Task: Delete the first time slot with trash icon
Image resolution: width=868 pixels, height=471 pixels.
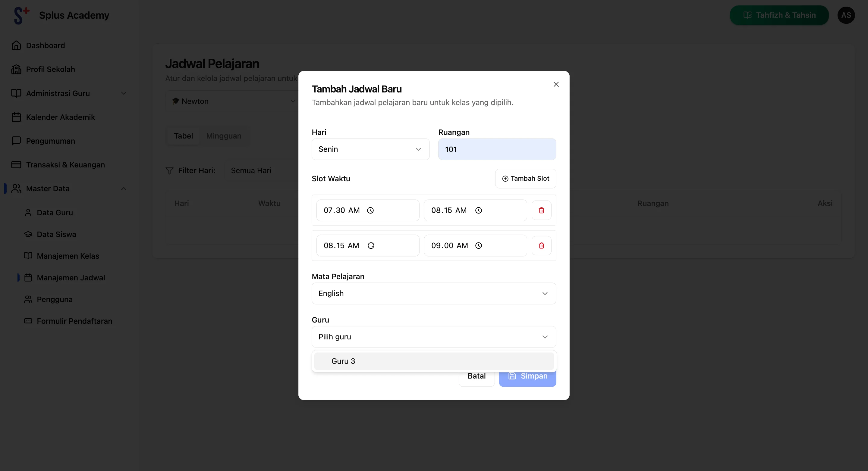Action: (541, 210)
